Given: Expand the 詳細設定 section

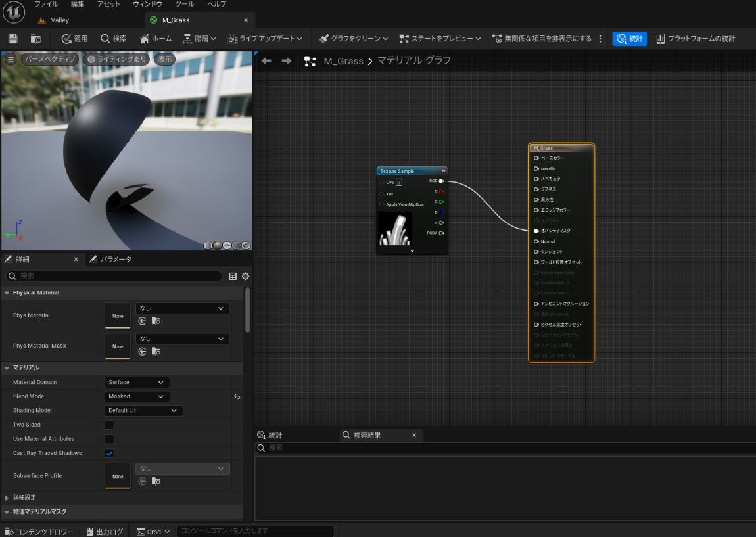Looking at the screenshot, I should tap(7, 498).
